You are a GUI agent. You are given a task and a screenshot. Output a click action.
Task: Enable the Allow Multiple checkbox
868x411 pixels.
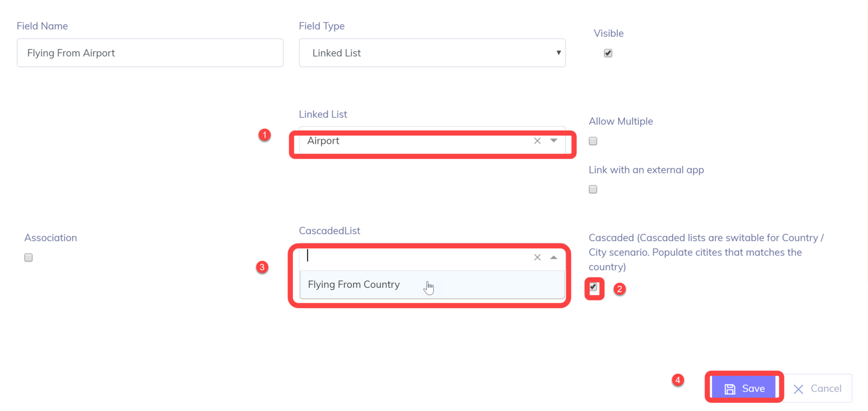point(593,141)
